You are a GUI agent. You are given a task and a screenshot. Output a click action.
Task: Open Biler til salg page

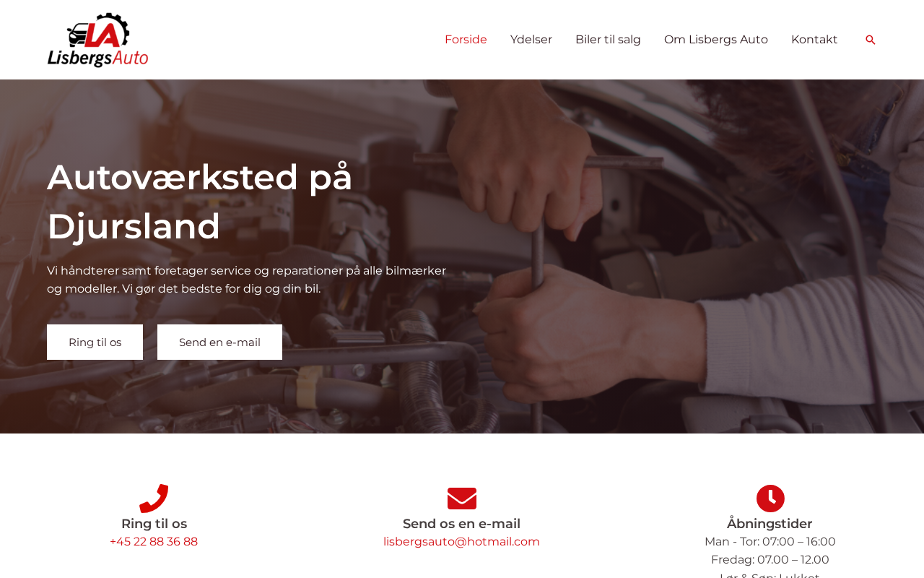tap(608, 40)
